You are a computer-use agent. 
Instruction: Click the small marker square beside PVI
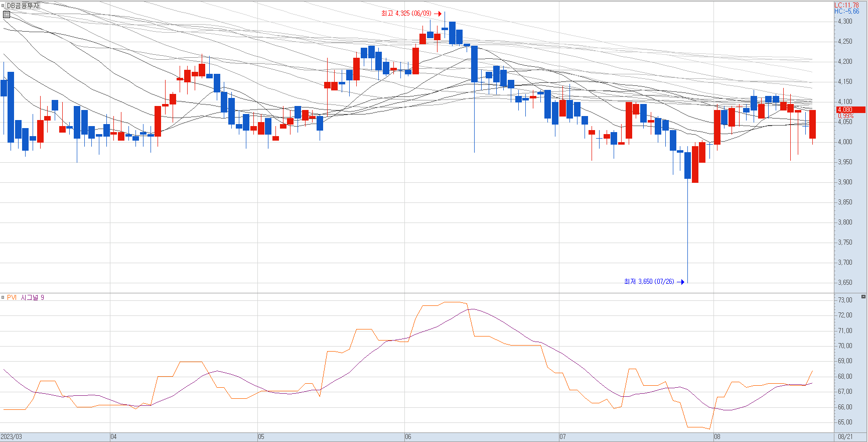[3, 297]
